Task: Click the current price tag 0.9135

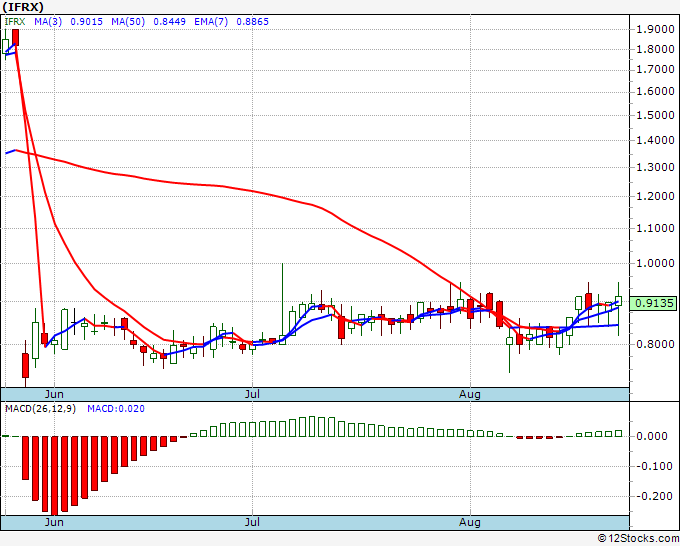Action: click(654, 303)
